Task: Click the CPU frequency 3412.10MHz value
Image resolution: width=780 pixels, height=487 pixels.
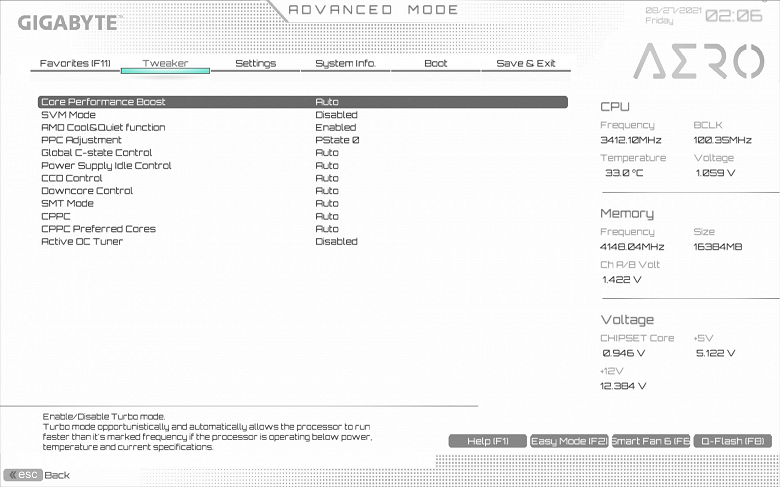Action: tap(631, 140)
